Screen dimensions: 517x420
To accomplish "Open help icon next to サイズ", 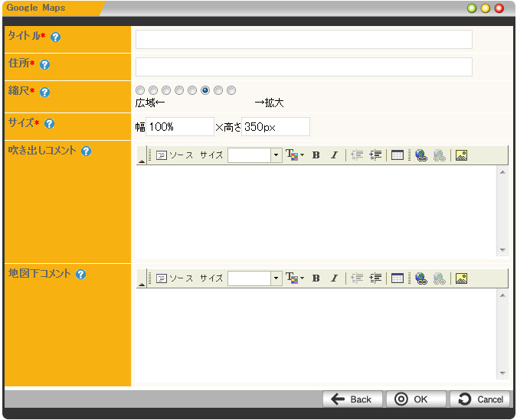I will (49, 123).
